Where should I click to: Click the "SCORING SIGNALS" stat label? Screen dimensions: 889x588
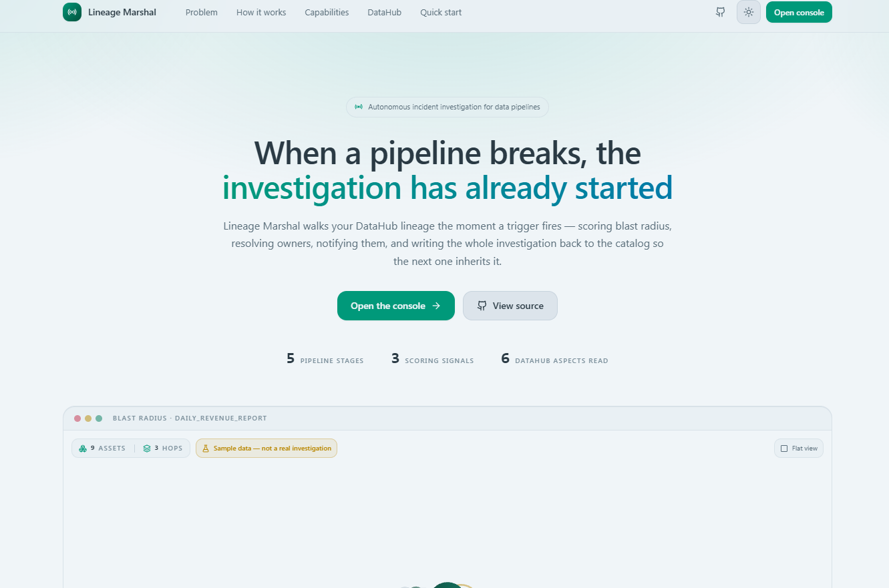coord(439,361)
